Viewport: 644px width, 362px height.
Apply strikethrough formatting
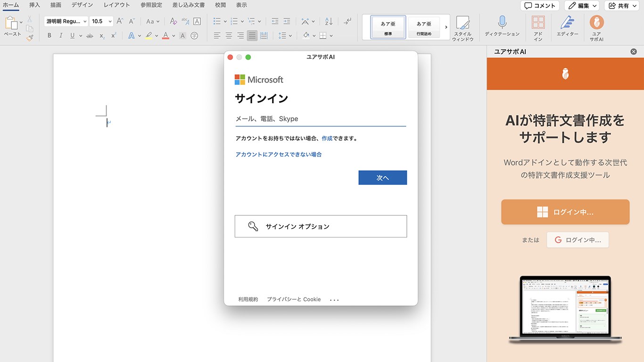click(90, 36)
